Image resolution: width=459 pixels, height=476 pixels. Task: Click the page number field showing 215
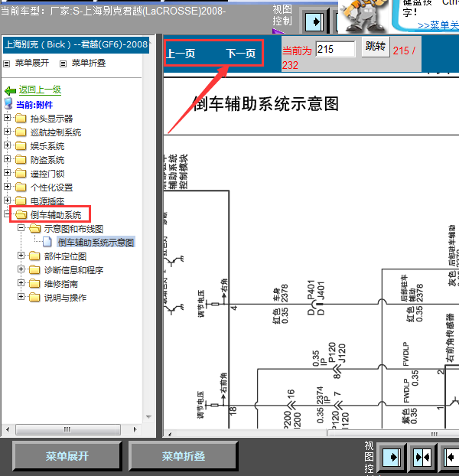click(335, 49)
